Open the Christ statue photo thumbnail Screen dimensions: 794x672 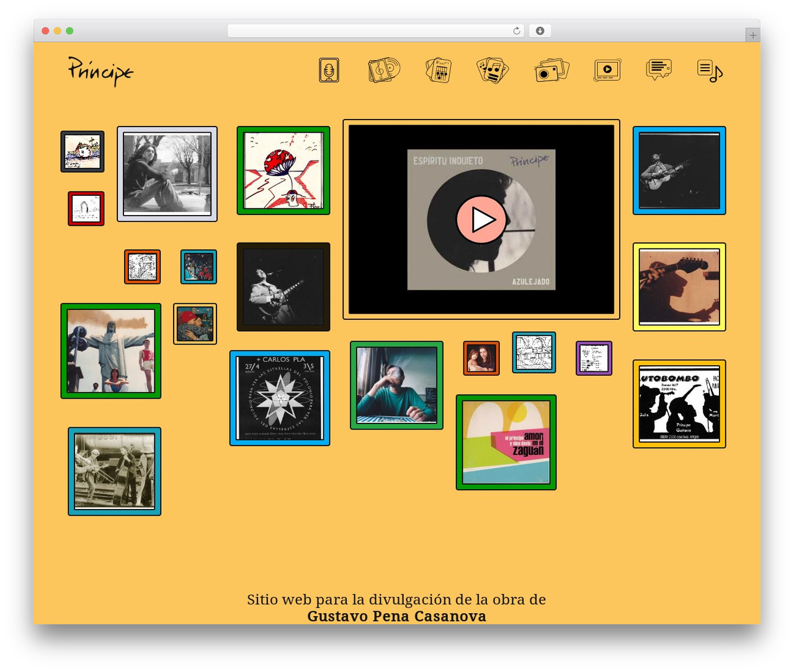tap(111, 351)
